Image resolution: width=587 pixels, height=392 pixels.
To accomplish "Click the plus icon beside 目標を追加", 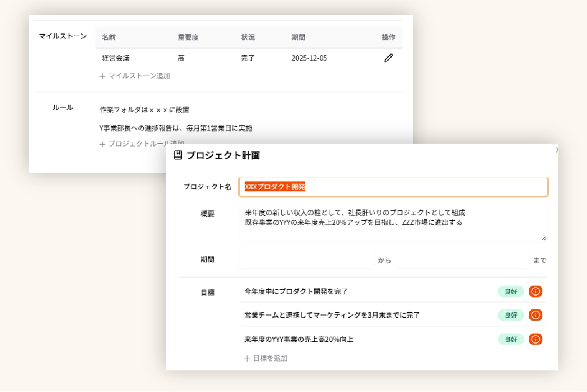I will click(247, 359).
